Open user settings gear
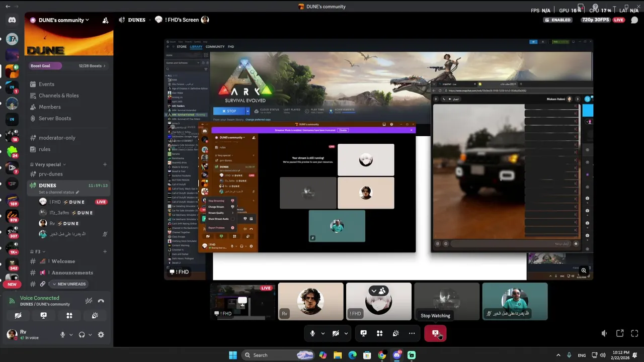 tap(101, 335)
